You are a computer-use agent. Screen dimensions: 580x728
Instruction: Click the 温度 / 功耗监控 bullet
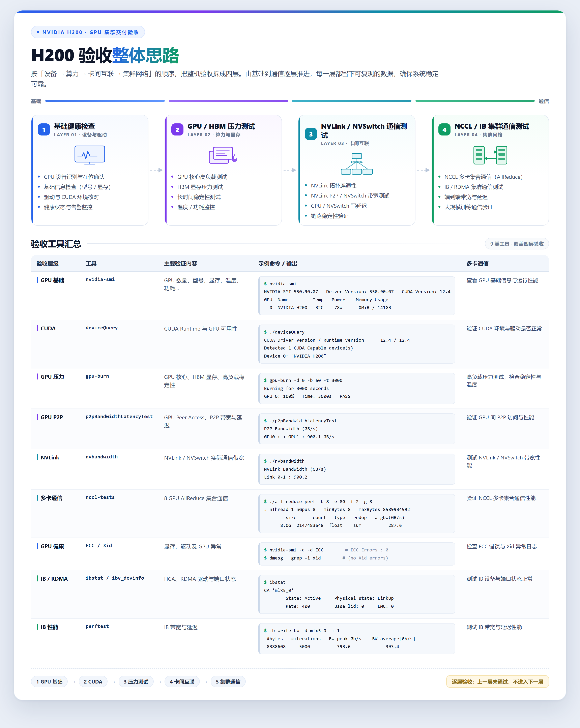(196, 207)
